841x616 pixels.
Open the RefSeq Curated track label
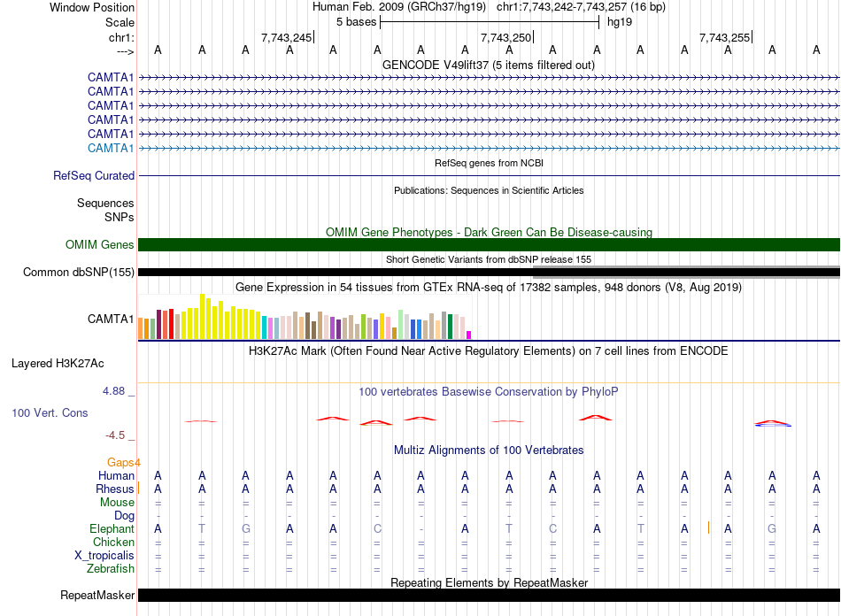(x=94, y=176)
